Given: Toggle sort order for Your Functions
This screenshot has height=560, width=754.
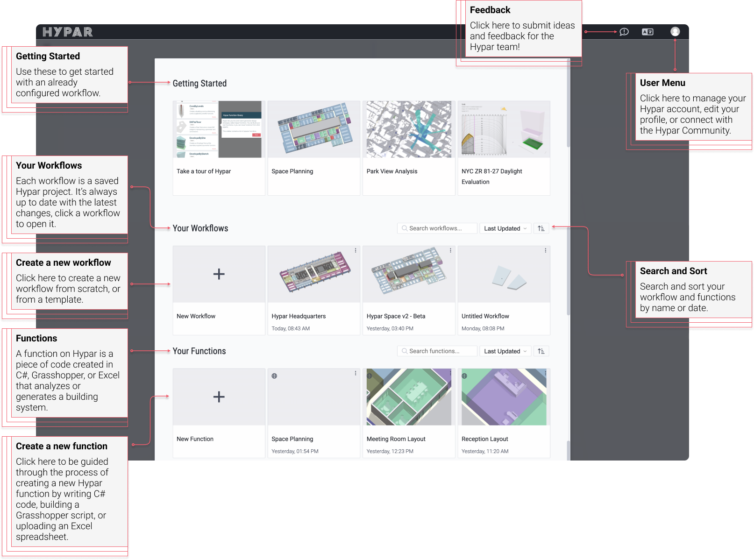Looking at the screenshot, I should coord(541,351).
